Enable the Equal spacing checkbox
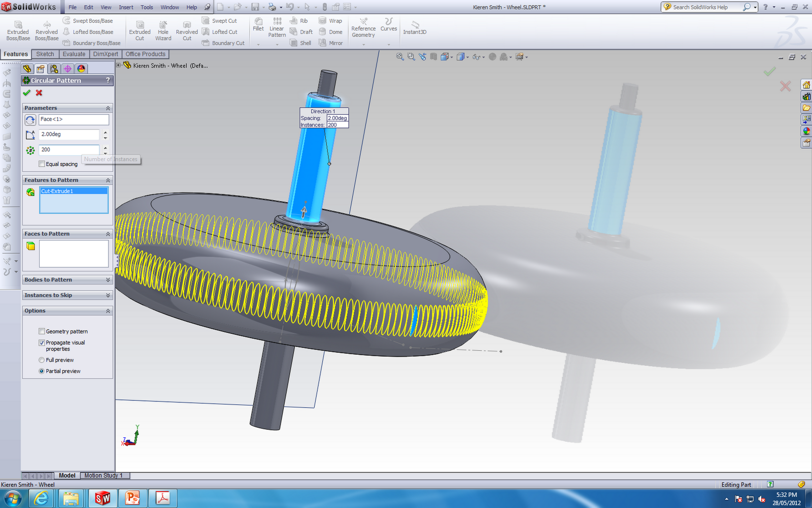The width and height of the screenshot is (812, 508). pyautogui.click(x=42, y=164)
